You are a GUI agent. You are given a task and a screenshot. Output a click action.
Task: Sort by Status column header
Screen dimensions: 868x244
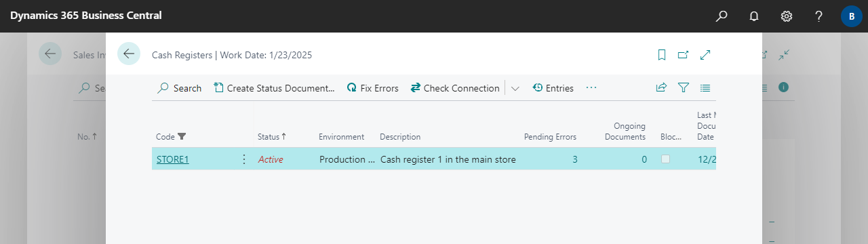(x=272, y=137)
